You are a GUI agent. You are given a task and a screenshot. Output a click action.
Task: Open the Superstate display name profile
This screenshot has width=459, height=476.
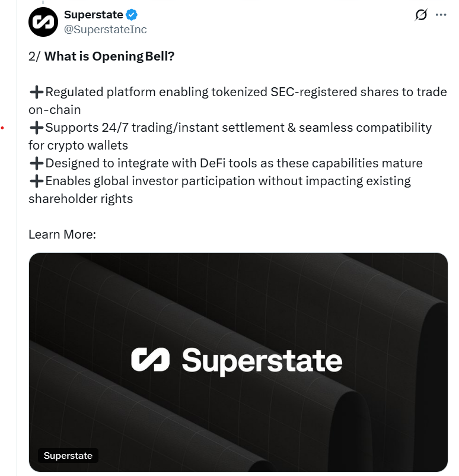coord(94,14)
